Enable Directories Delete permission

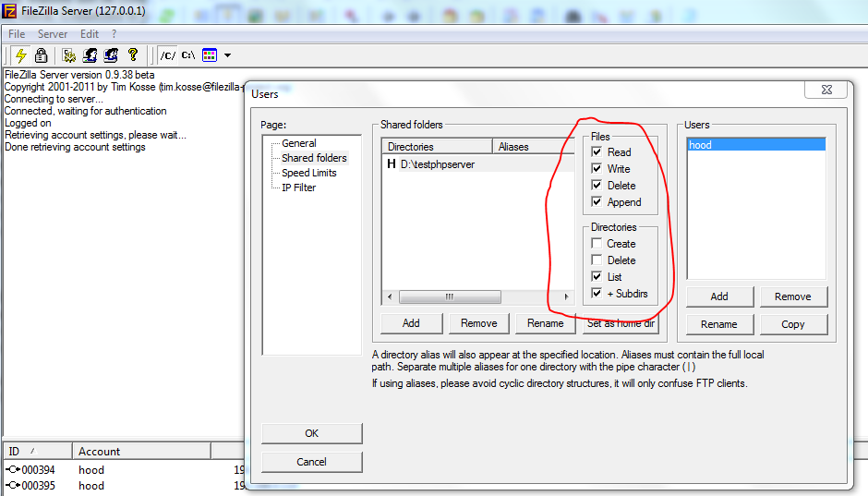597,260
